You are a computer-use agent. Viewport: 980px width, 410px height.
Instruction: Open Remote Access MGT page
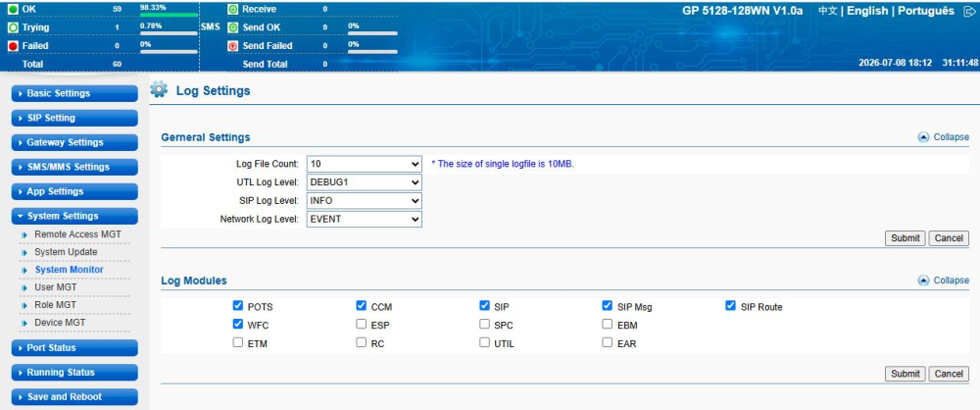tap(77, 234)
